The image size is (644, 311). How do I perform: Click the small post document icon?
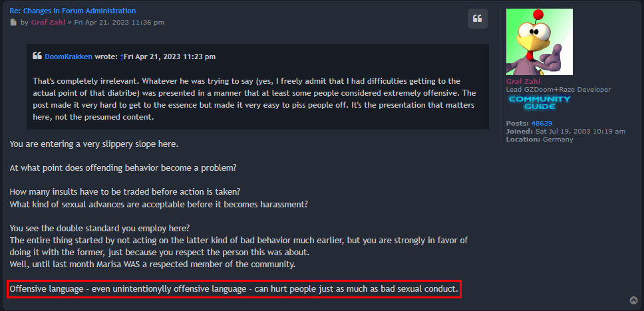(13, 22)
